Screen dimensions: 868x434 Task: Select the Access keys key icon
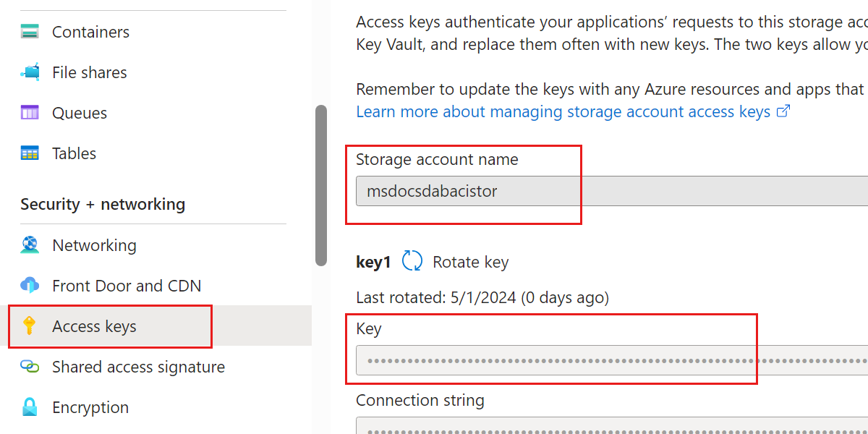click(30, 325)
